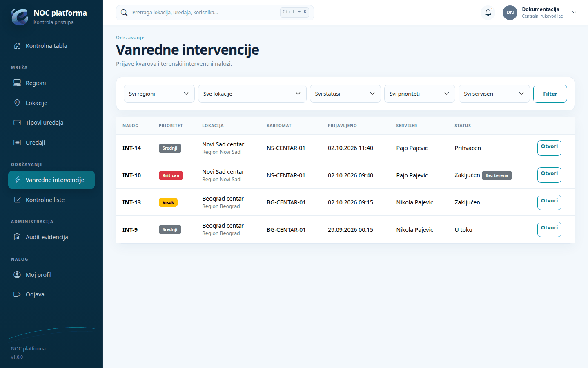Click the Kontrolne liste checkbox icon
This screenshot has height=368, width=588.
[17, 200]
